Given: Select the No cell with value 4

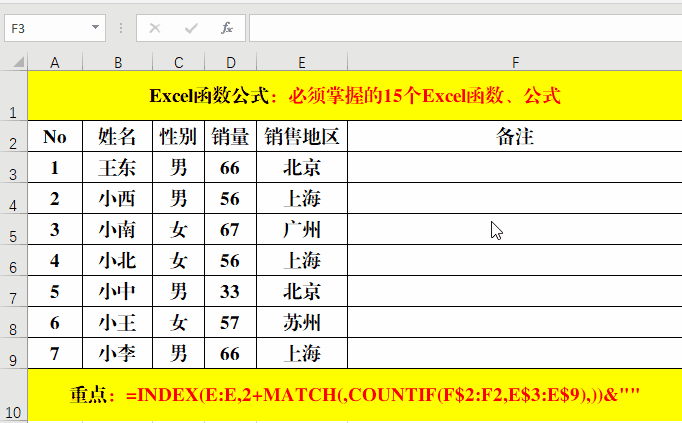Looking at the screenshot, I should (55, 260).
